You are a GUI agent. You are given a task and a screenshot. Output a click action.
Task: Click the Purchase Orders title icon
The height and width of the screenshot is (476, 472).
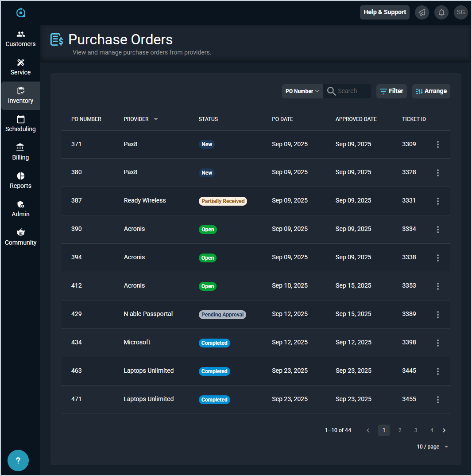point(57,40)
